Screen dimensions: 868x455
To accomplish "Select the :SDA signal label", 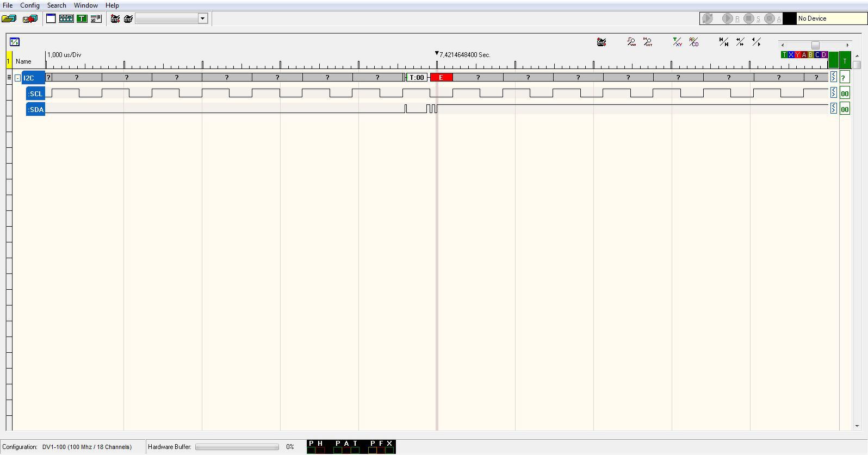I will tap(35, 109).
